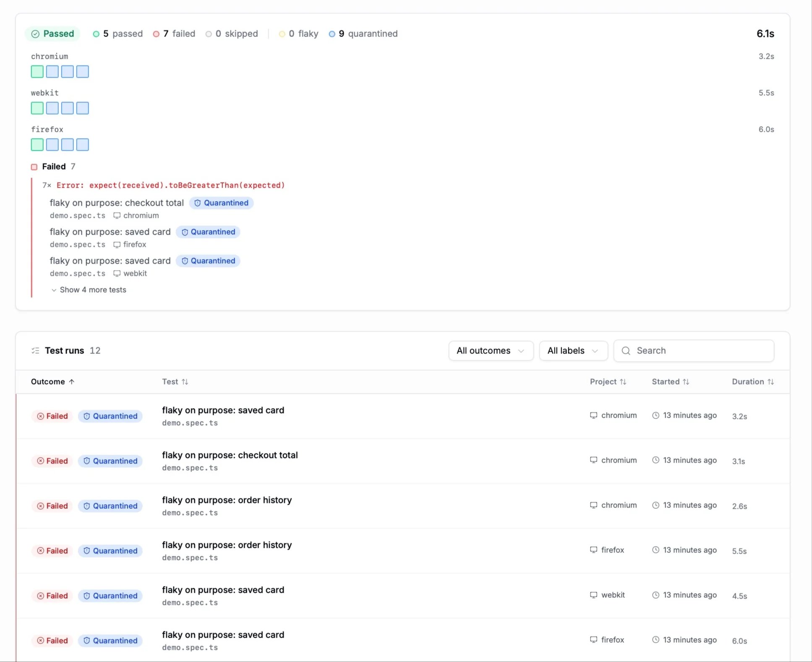Click the firefox project icon in 5.5s row
The width and height of the screenshot is (812, 662).
(593, 550)
